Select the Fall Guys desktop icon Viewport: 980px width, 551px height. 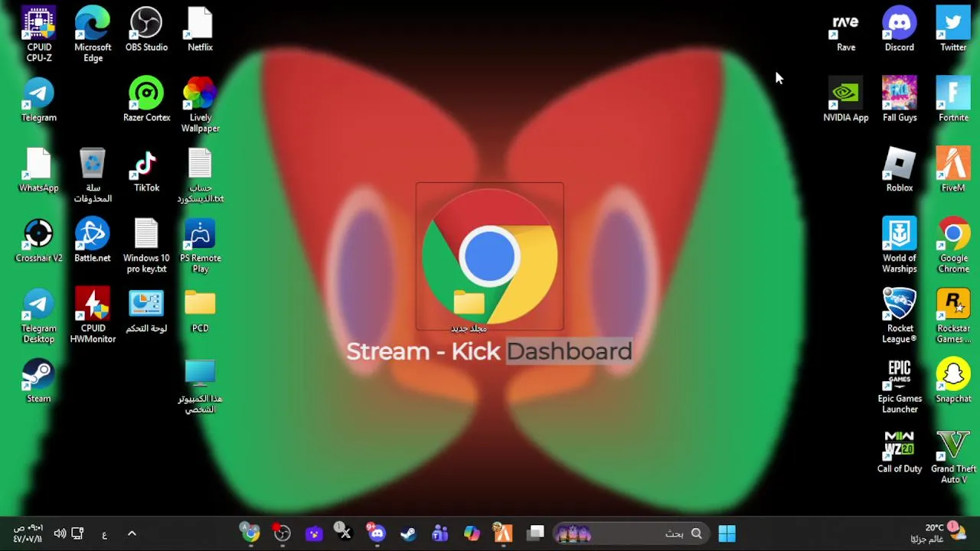click(x=900, y=99)
